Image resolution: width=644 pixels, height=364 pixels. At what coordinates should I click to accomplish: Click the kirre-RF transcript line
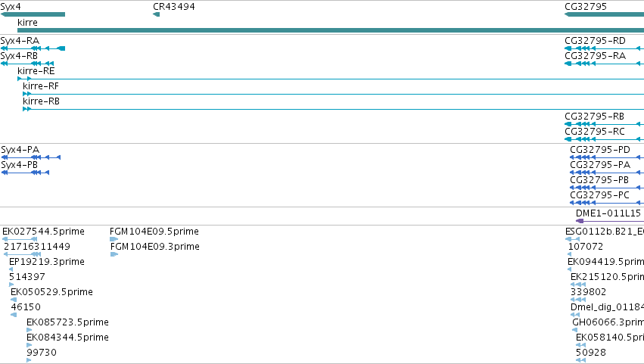pyautogui.click(x=334, y=94)
